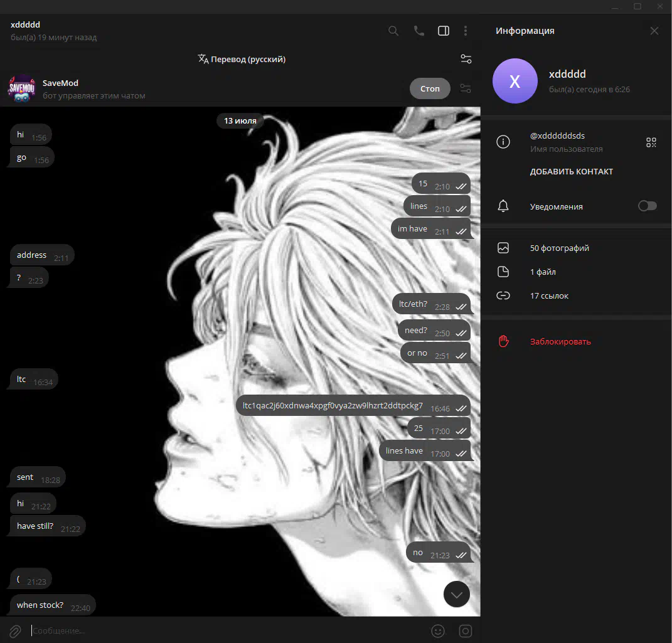
Task: Click ДОБАВИТЬ КОНТАКТ
Action: (x=571, y=172)
